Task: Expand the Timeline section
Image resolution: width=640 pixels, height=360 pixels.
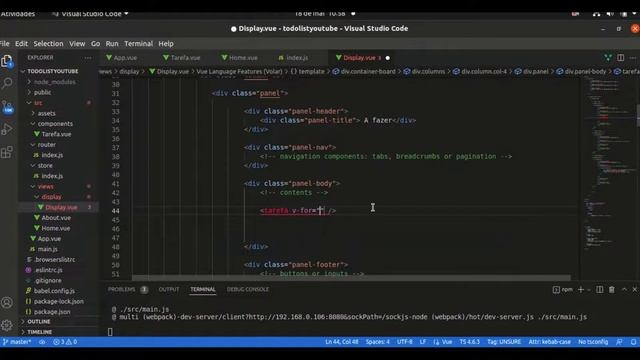Action: pos(40,332)
